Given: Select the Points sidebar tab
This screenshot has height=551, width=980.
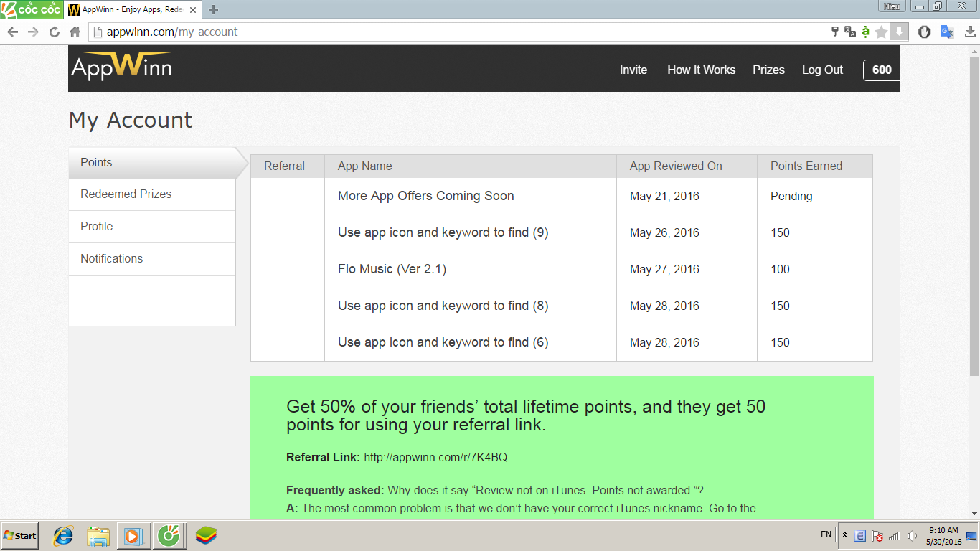Looking at the screenshot, I should [152, 163].
